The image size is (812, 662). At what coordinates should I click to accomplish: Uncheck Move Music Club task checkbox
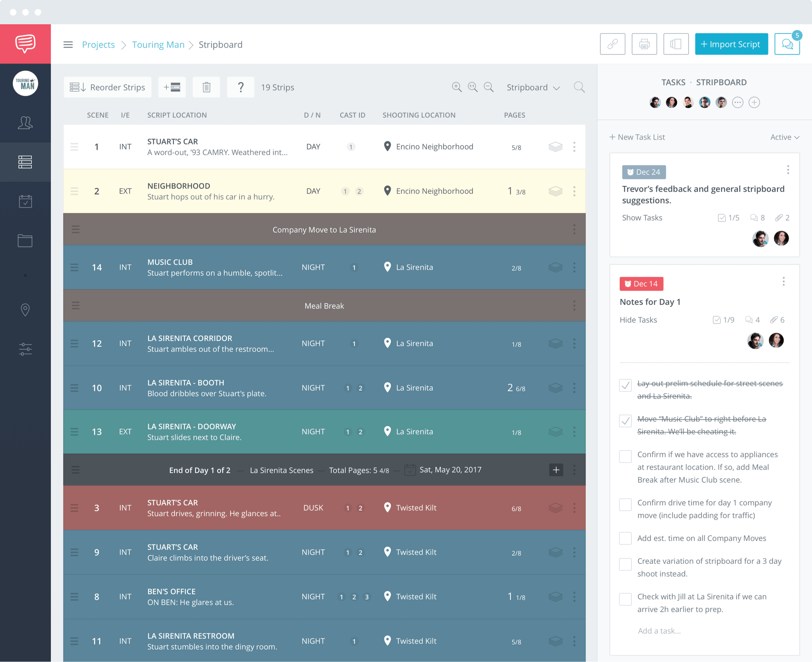[x=626, y=421]
